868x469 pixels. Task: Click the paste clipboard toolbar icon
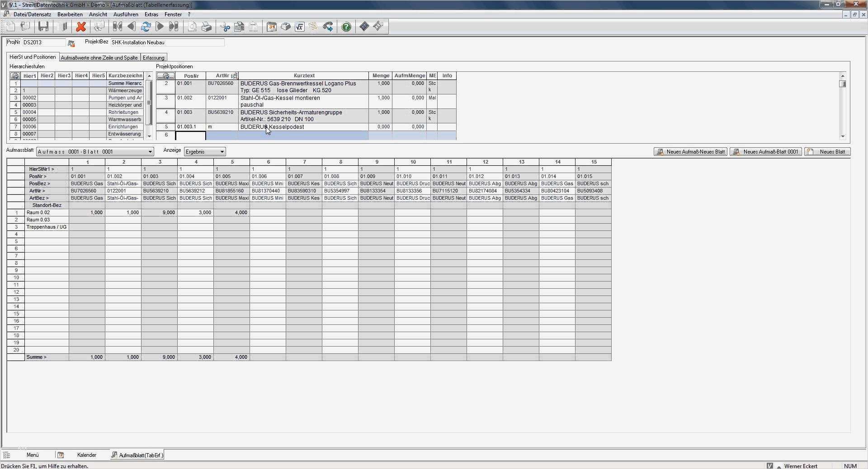tap(254, 27)
